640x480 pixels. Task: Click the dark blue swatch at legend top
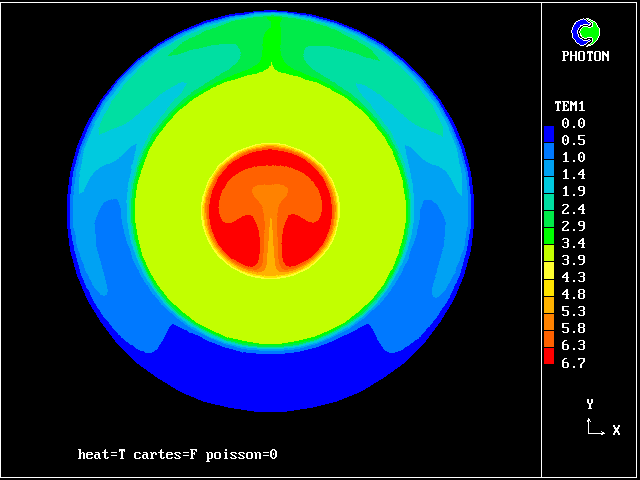tap(549, 132)
